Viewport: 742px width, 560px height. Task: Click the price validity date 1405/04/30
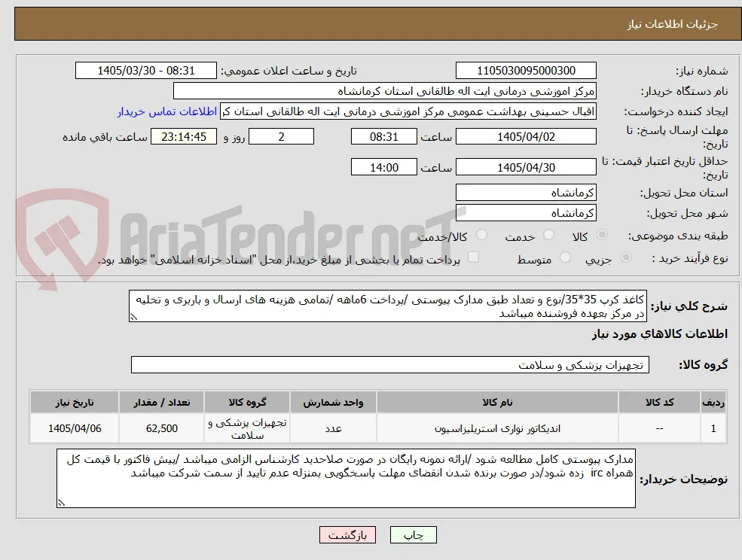pyautogui.click(x=526, y=167)
